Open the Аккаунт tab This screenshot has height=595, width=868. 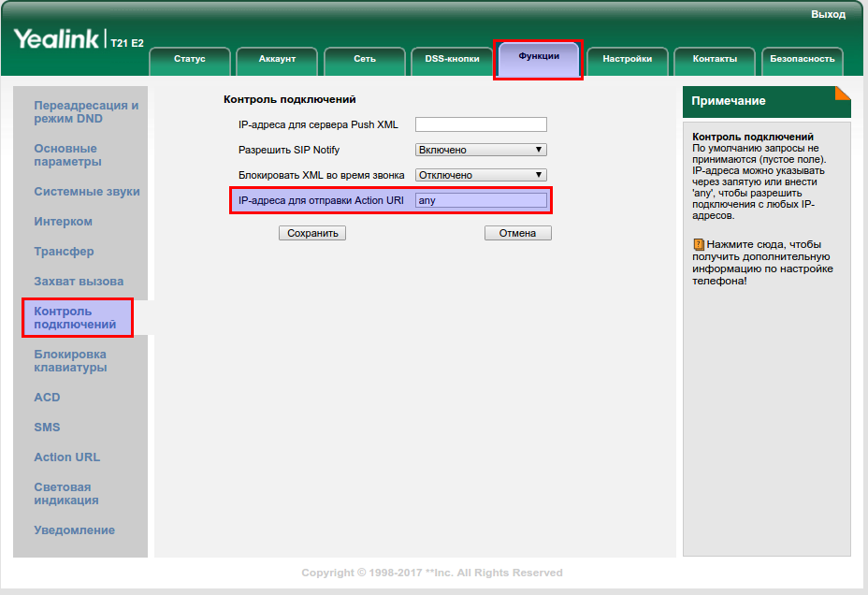coord(277,59)
